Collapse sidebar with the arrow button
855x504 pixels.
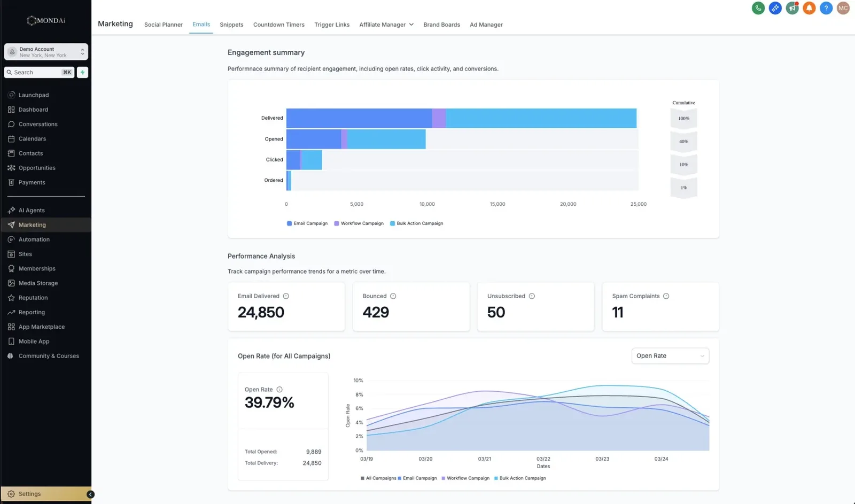[x=90, y=494]
